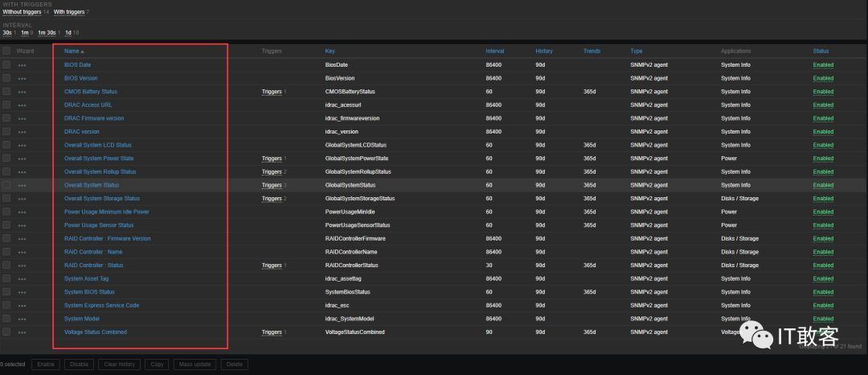Open wizard menu for System Express Service Code
Image resolution: width=868 pixels, height=375 pixels.
pyautogui.click(x=22, y=306)
